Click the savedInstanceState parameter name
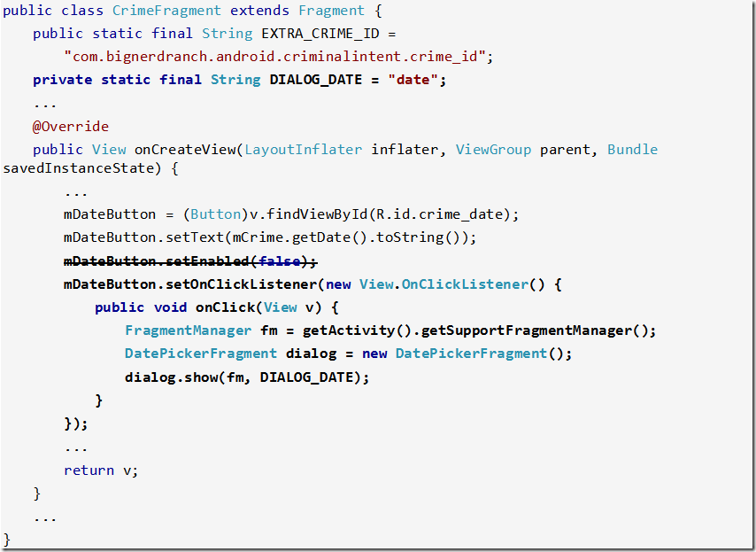Image resolution: width=756 pixels, height=552 pixels. point(78,168)
